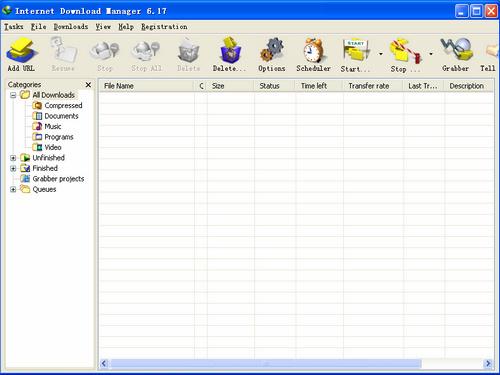This screenshot has width=500, height=375.
Task: Launch the Grabber tool icon
Action: point(456,51)
